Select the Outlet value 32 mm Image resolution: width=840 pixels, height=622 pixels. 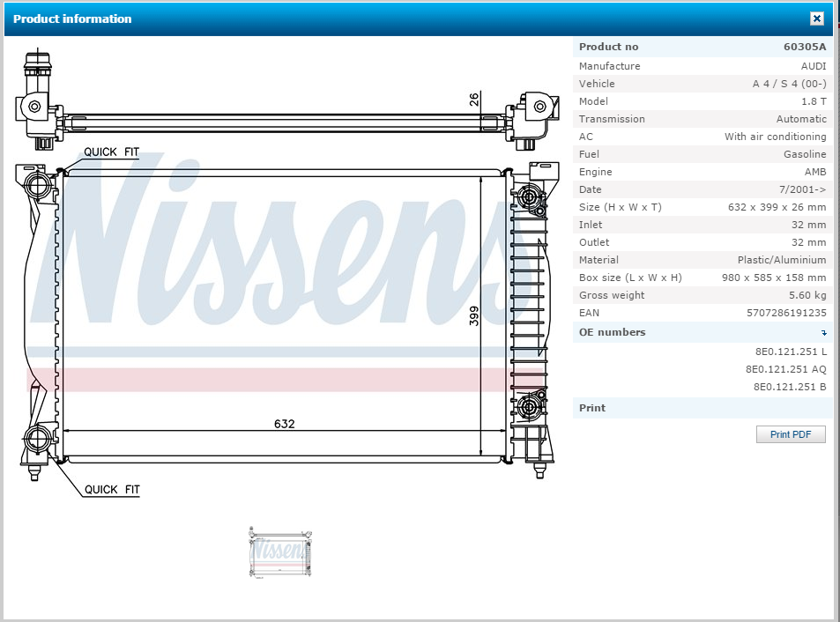pos(809,242)
